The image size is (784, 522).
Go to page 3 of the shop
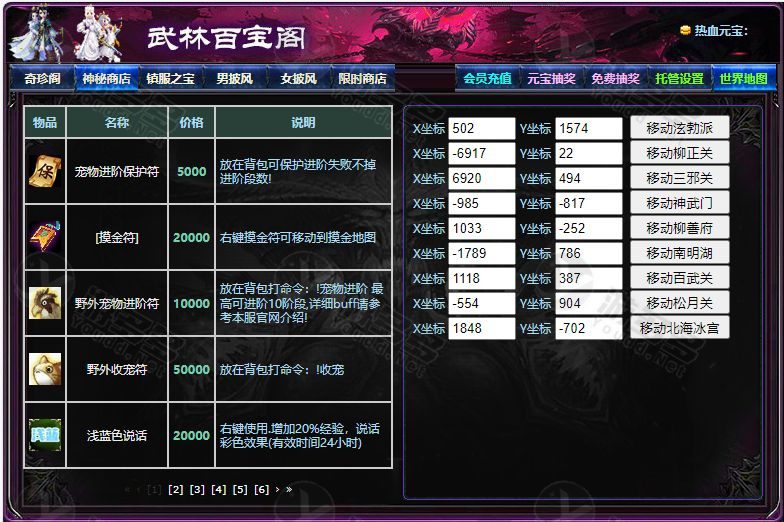(x=197, y=489)
